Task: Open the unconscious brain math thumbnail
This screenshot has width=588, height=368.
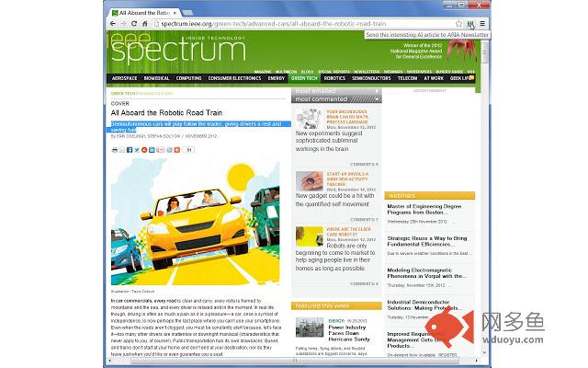Action: [309, 119]
